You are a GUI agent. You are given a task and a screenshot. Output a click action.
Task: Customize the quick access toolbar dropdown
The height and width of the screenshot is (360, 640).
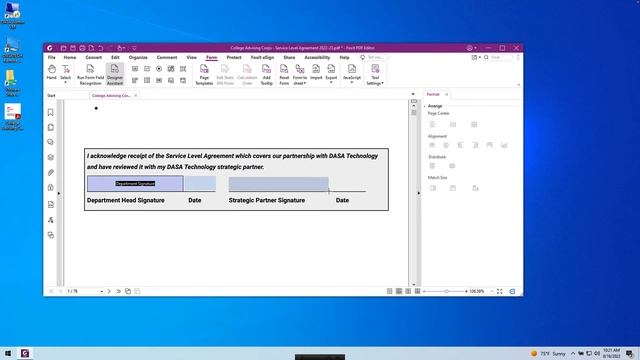pos(134,48)
